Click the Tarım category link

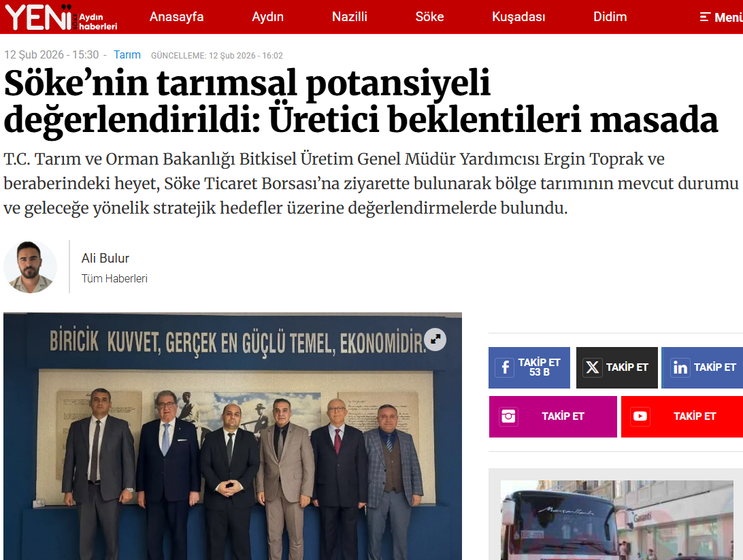point(127,55)
